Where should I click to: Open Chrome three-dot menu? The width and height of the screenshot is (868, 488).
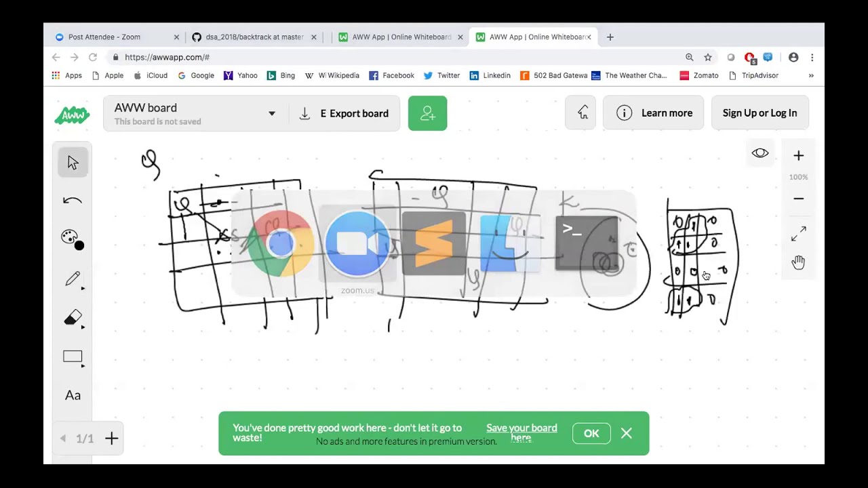(x=812, y=58)
